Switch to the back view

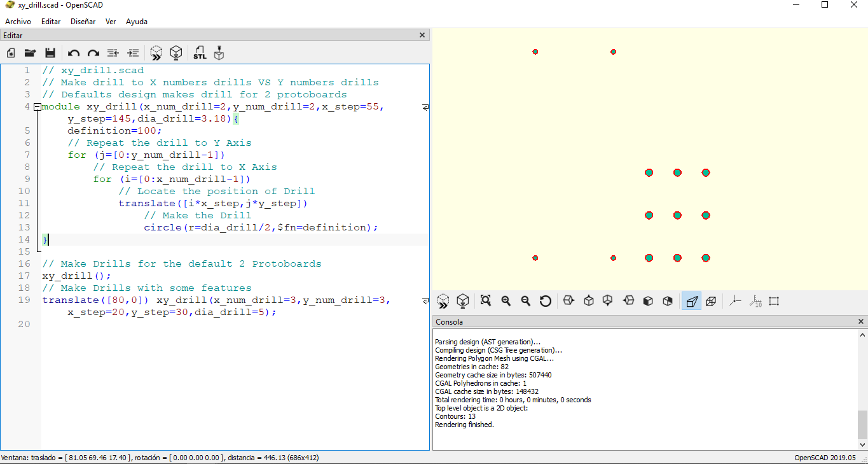(668, 301)
